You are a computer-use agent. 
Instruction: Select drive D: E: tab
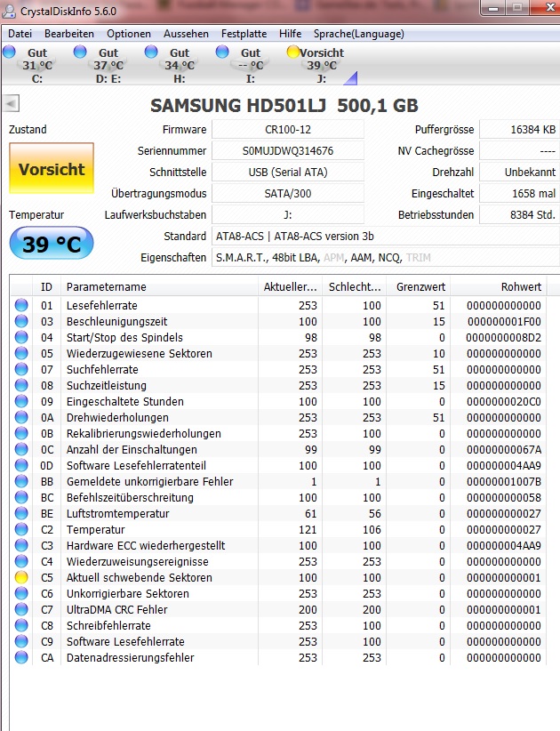coord(108,65)
